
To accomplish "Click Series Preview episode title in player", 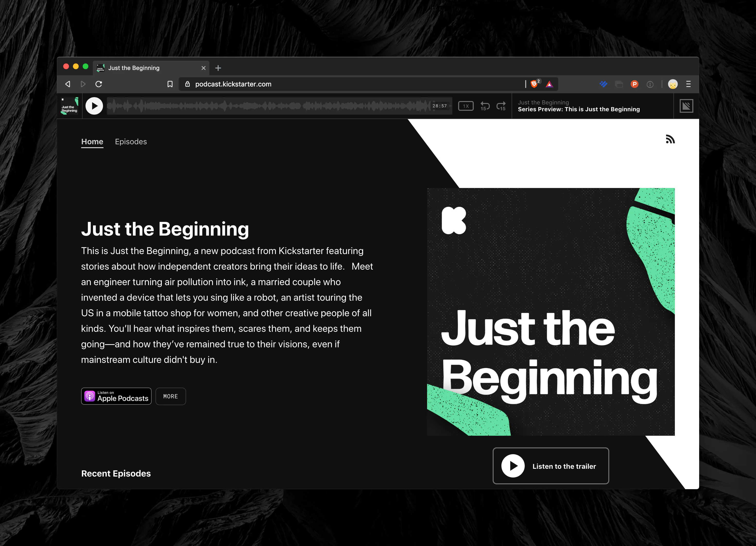I will [x=579, y=109].
